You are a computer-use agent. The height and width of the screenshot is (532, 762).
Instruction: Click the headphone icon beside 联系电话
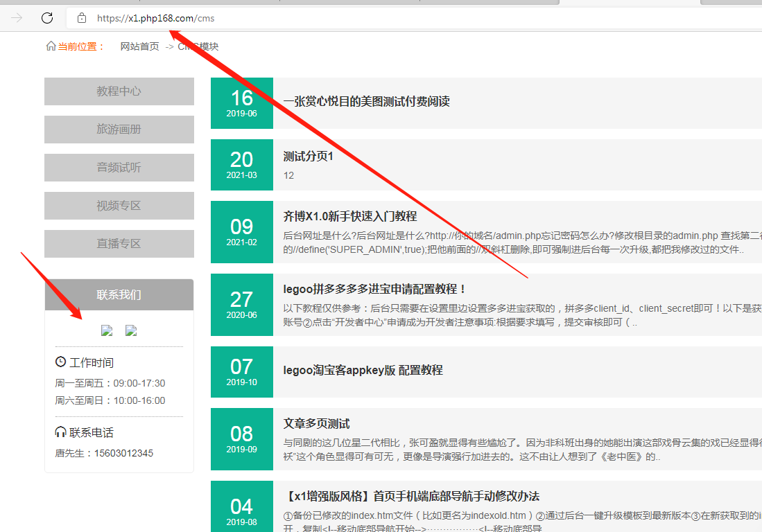coord(61,432)
